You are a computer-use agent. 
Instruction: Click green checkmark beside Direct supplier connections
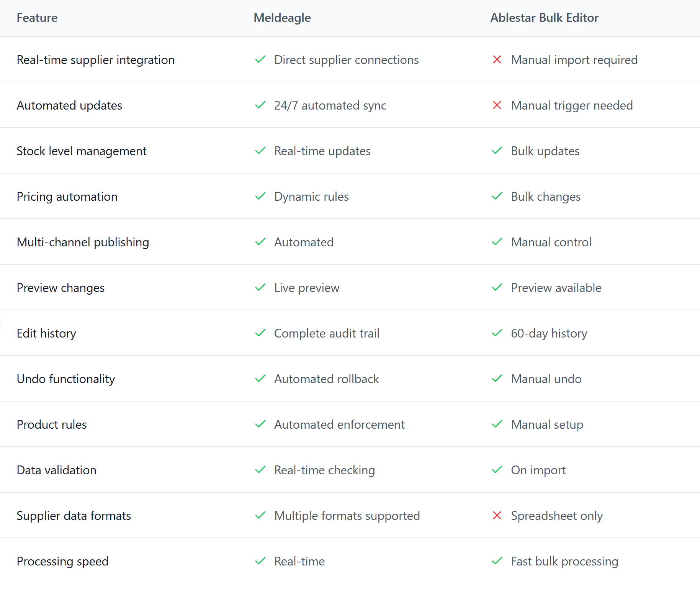coord(260,60)
